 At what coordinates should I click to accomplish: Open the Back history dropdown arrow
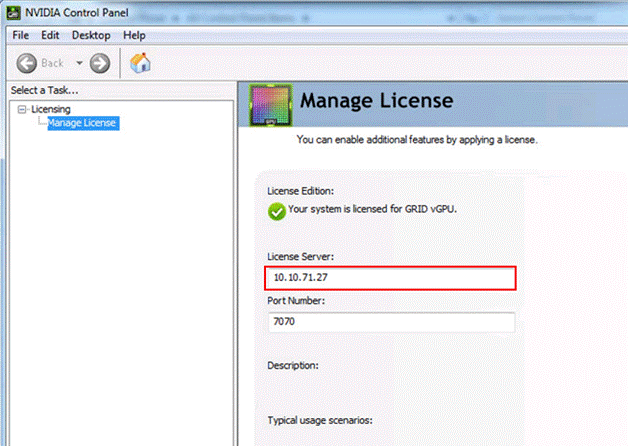click(79, 63)
